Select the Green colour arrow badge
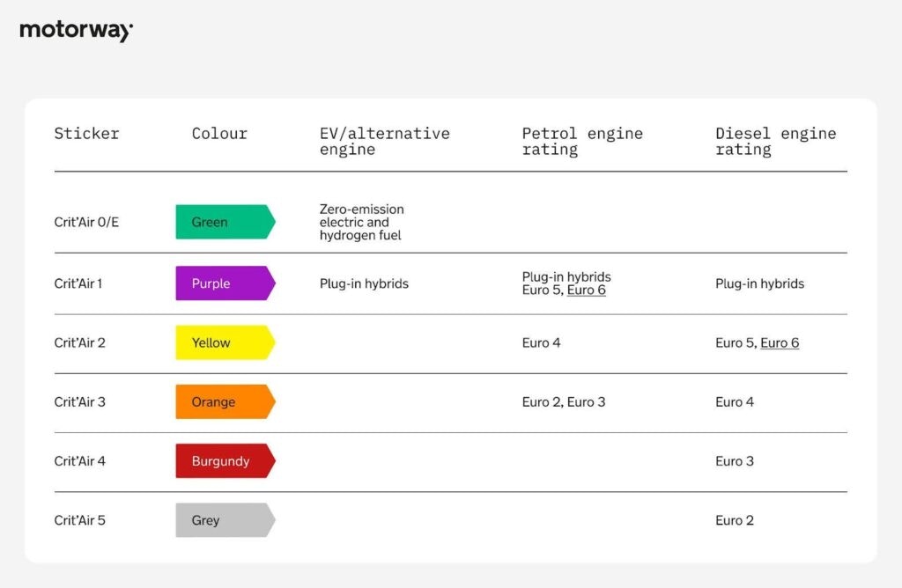Screen dimensions: 902x588 tap(225, 222)
